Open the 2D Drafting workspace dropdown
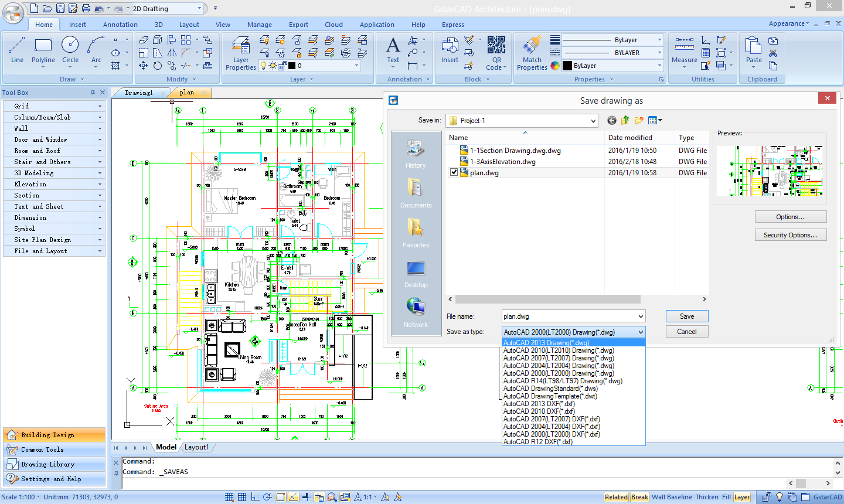 (199, 8)
